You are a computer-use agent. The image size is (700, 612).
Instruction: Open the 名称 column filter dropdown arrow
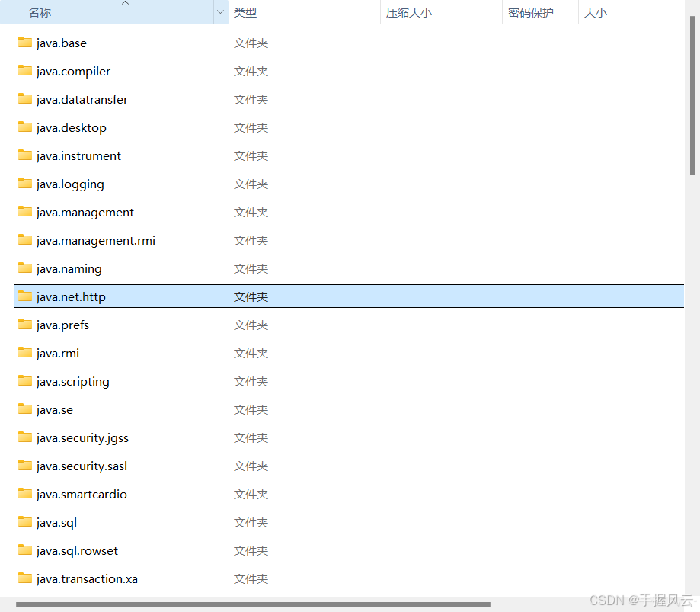tap(221, 12)
